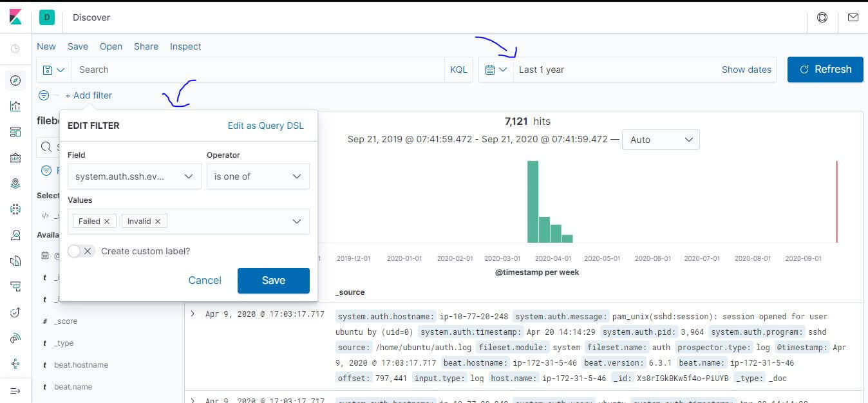Click the help life-ring icon
Image resolution: width=868 pixels, height=403 pixels.
[822, 19]
